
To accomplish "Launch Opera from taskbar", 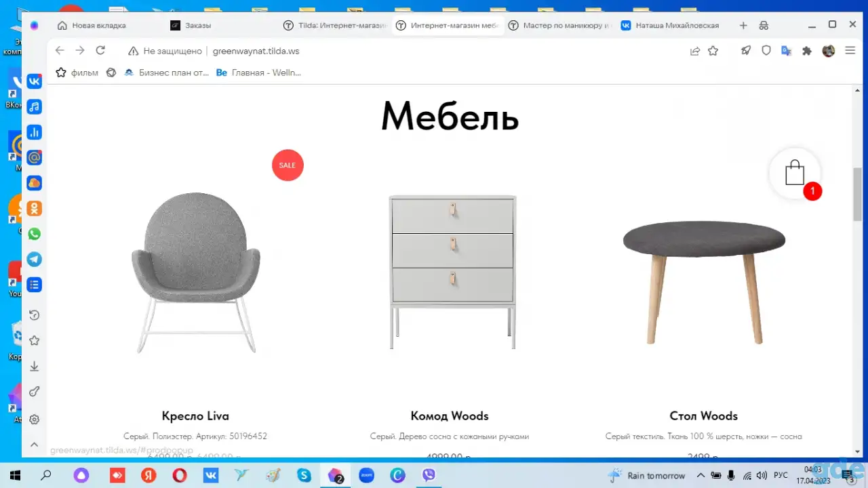I will click(180, 475).
